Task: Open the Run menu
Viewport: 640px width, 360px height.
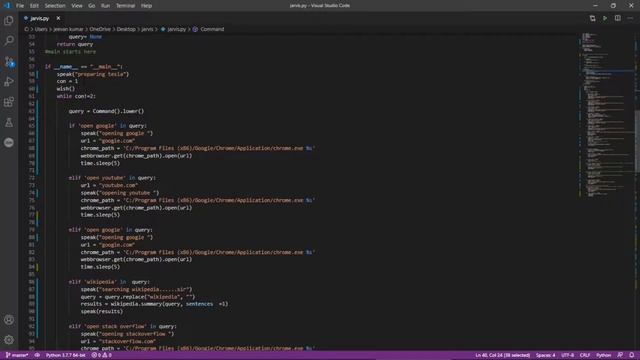Action: coord(105,6)
